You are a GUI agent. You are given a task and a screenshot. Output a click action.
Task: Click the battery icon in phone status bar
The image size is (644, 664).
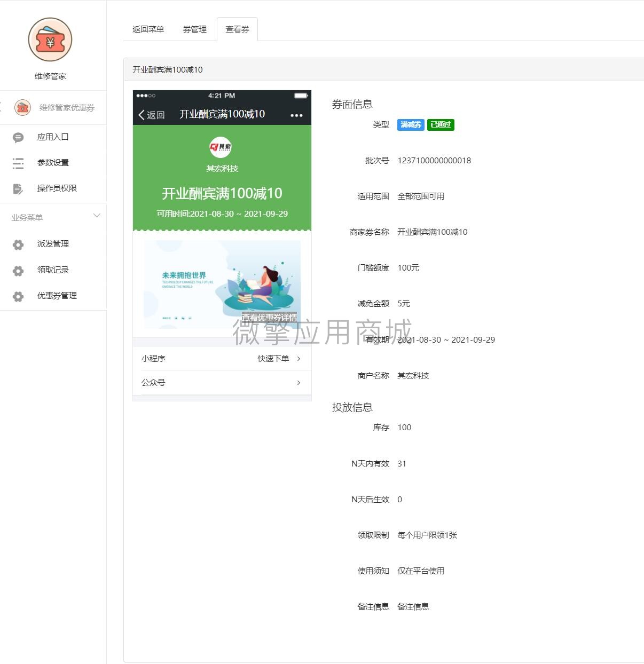click(301, 96)
